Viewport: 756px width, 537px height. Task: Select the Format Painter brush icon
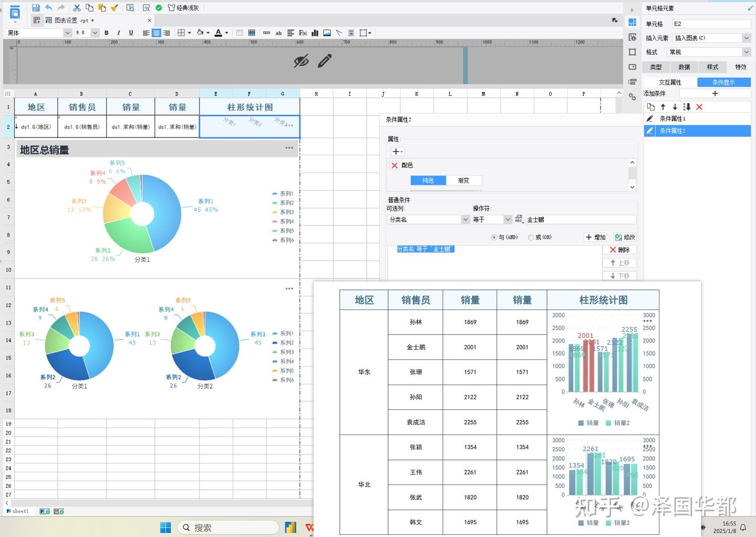click(115, 7)
